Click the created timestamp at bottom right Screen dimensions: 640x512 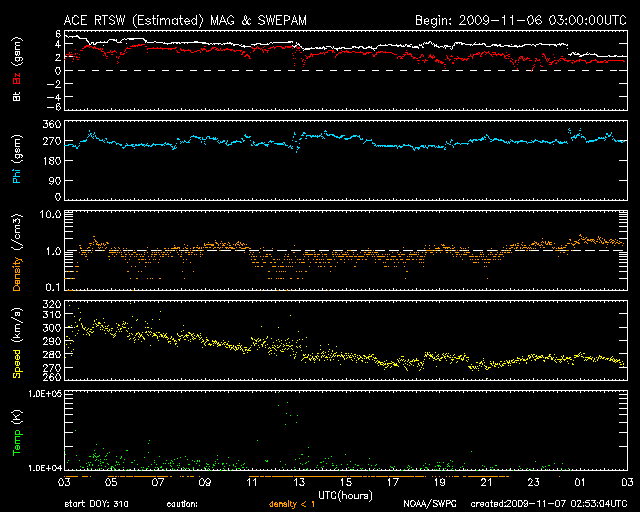548,503
